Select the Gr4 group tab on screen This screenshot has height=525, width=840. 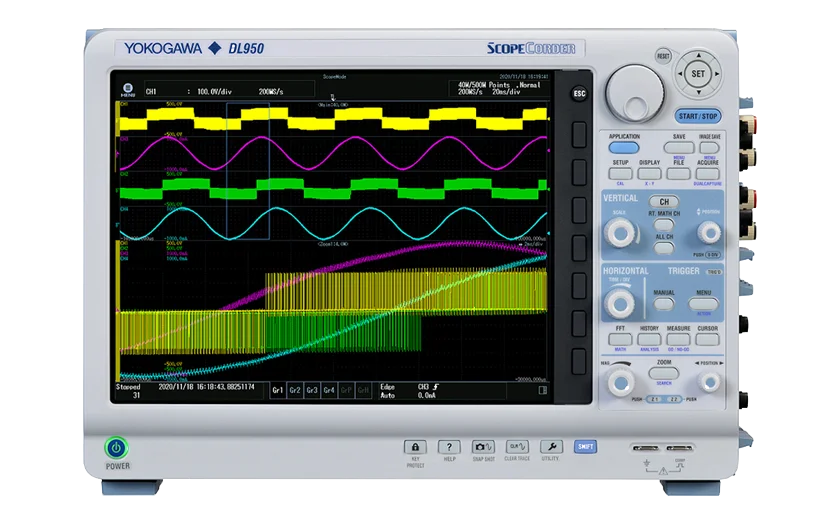[329, 391]
